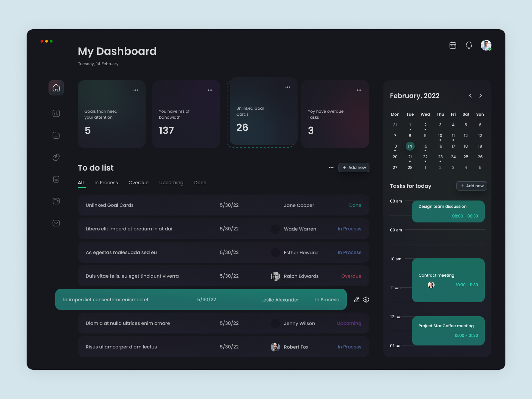This screenshot has height=399, width=532.
Task: Select the Pie chart icon in sidebar
Action: [56, 157]
